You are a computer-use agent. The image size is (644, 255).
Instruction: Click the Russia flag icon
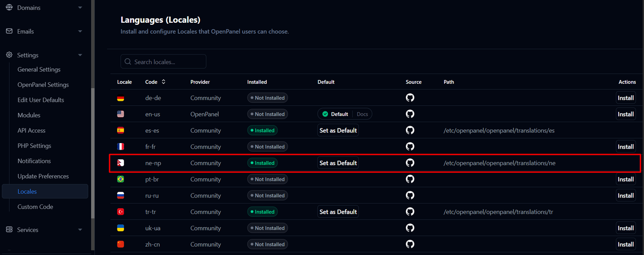click(120, 196)
